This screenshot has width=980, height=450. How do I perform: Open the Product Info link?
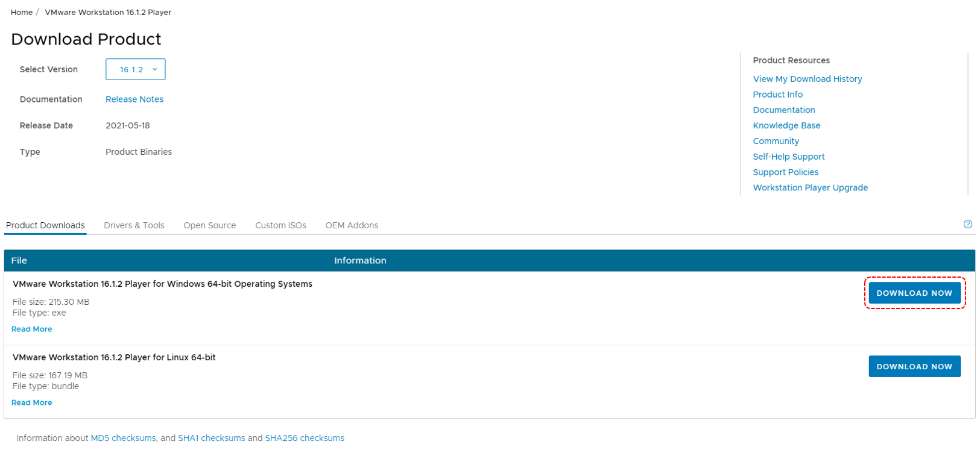778,95
